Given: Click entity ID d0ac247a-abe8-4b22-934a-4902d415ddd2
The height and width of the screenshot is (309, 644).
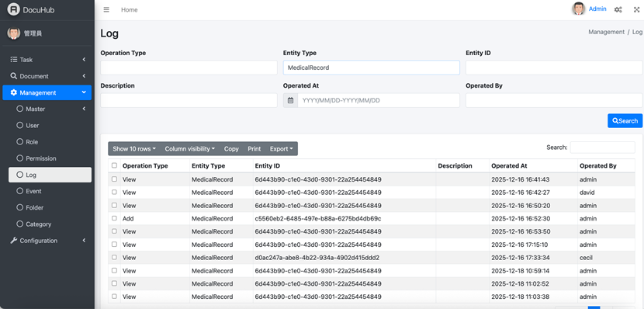Looking at the screenshot, I should [317, 258].
